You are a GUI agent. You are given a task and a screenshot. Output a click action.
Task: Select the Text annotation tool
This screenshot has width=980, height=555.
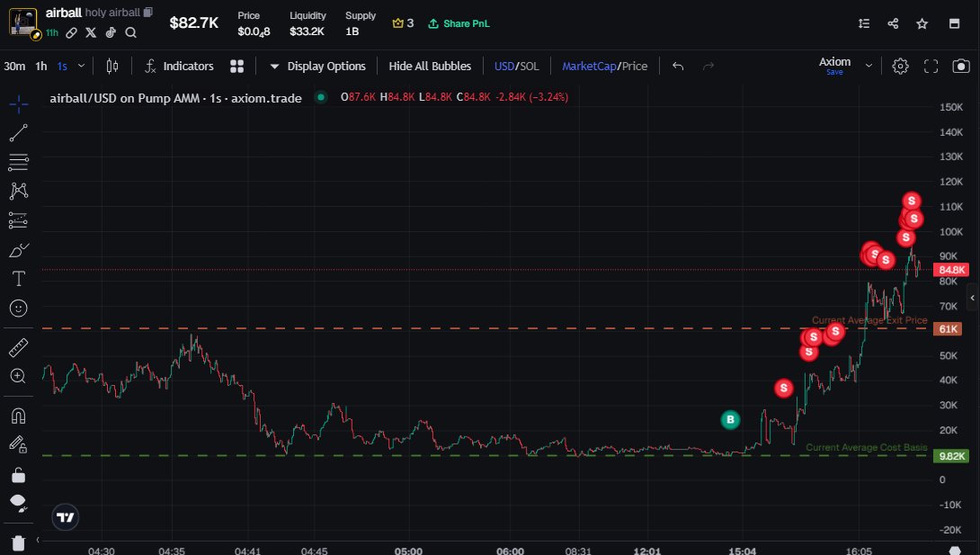19,279
